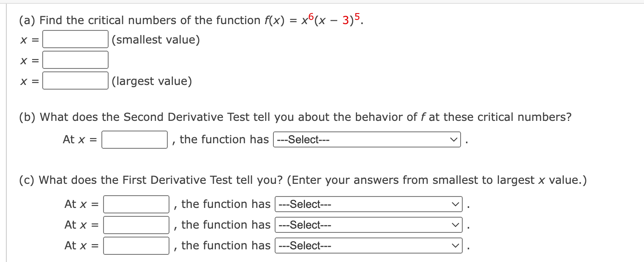Screen dimensions: 644x262
Task: Focus first First Derivative Test x field
Action: point(136,204)
